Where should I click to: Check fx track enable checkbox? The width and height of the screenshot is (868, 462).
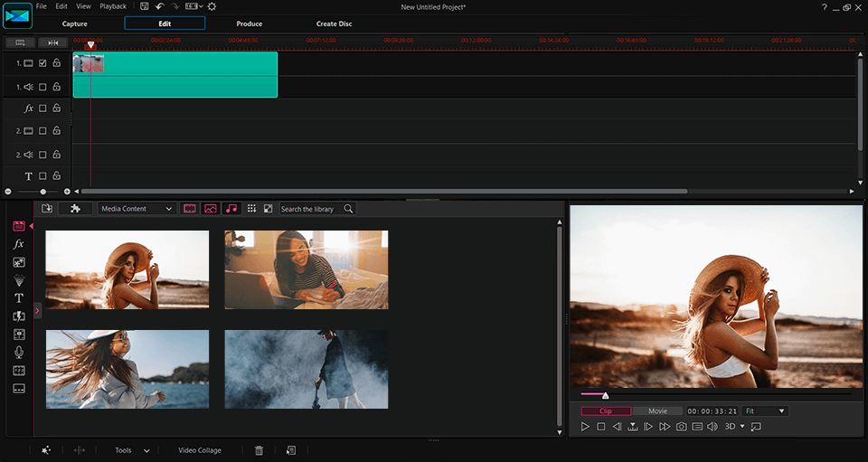click(x=42, y=108)
